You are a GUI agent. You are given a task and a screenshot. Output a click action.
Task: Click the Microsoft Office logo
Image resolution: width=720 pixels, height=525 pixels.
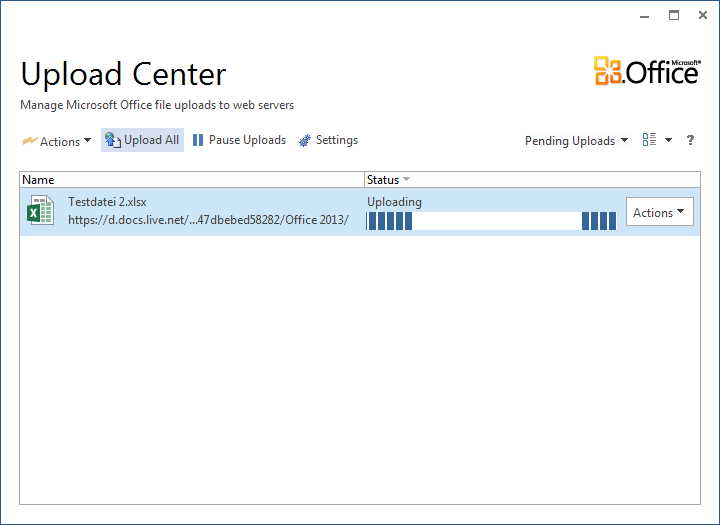point(647,71)
